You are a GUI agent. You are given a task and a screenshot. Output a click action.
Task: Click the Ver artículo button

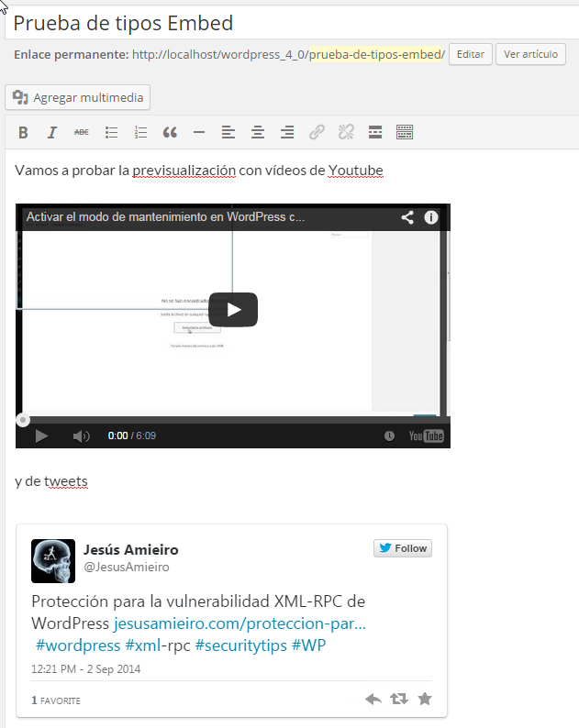[530, 54]
